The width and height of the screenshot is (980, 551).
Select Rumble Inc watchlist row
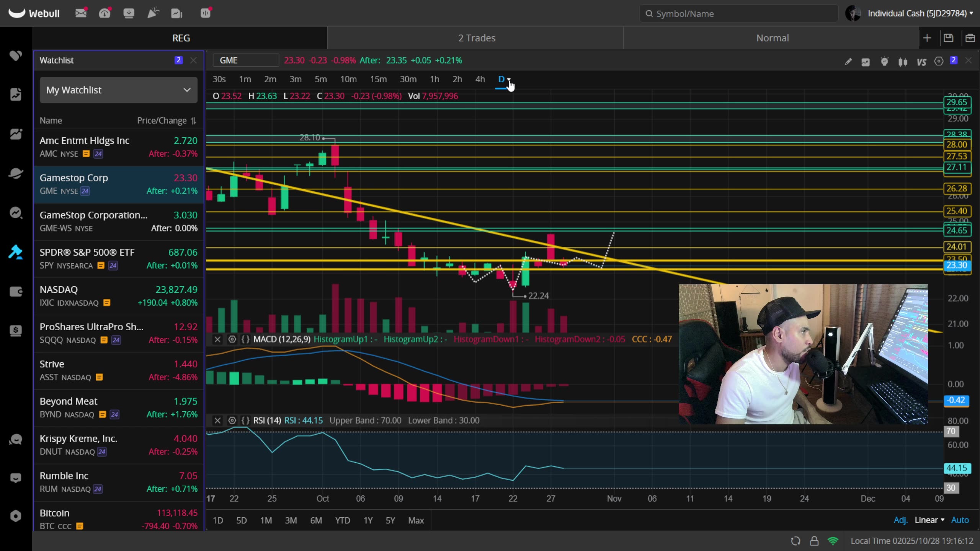[x=119, y=482]
